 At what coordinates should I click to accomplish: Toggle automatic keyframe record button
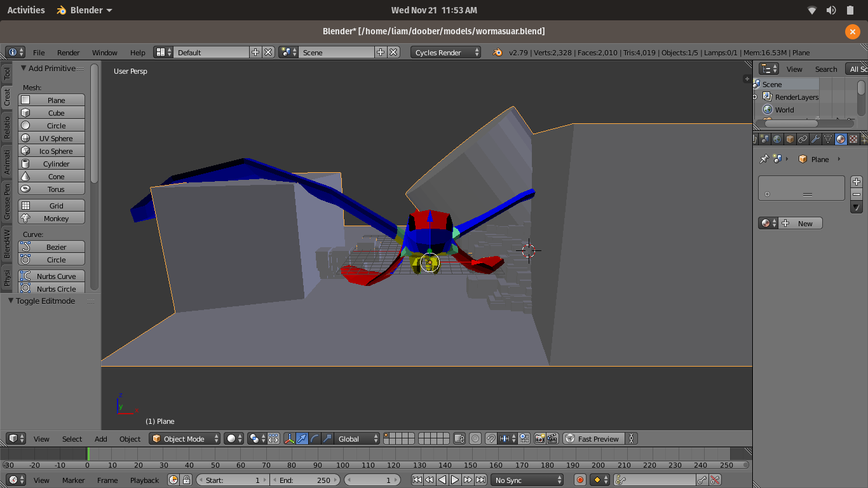580,480
